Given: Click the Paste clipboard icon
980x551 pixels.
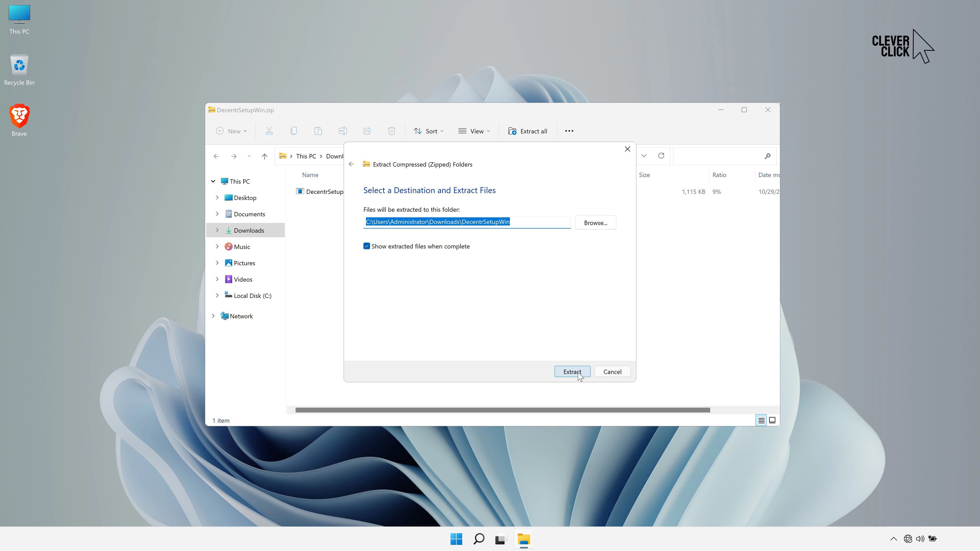Looking at the screenshot, I should point(318,131).
